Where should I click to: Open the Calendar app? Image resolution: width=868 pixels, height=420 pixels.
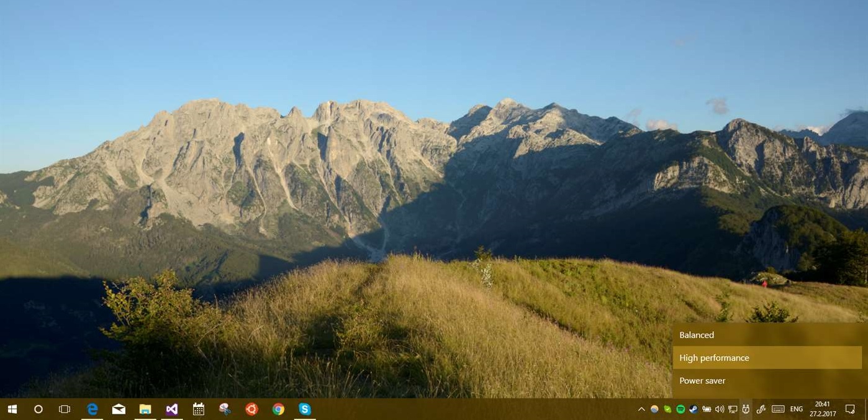199,409
